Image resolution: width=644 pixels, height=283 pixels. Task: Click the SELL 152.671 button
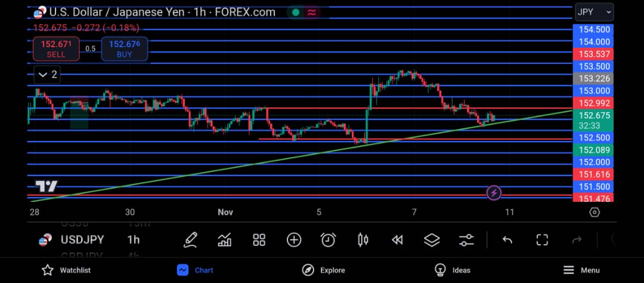click(x=56, y=48)
